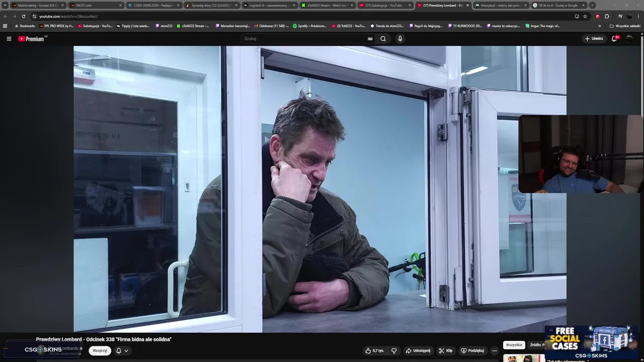
Task: Reload the current page
Action: click(x=23, y=16)
